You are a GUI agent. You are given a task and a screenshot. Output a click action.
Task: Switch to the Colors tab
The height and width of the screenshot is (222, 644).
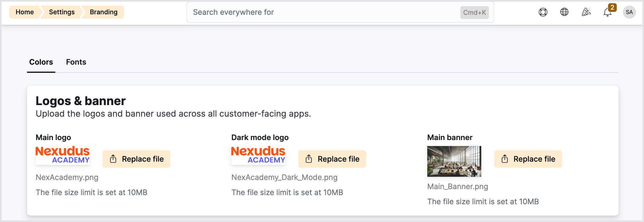[x=41, y=62]
